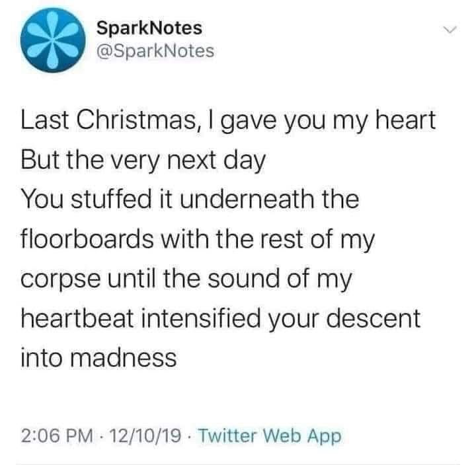The width and height of the screenshot is (476, 465).
Task: Click the word stuffed in the tweet
Action: pos(111,199)
